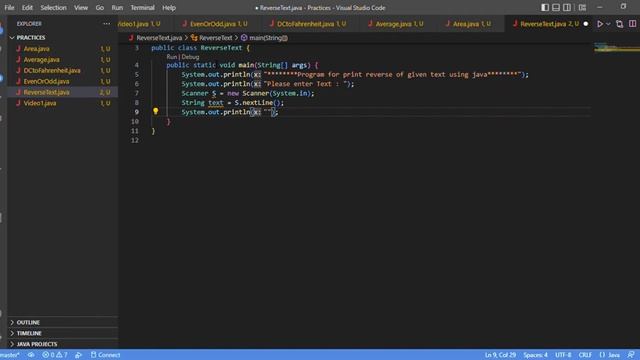640x360 pixels.
Task: Click the Run CodeLens link
Action: pyautogui.click(x=171, y=57)
